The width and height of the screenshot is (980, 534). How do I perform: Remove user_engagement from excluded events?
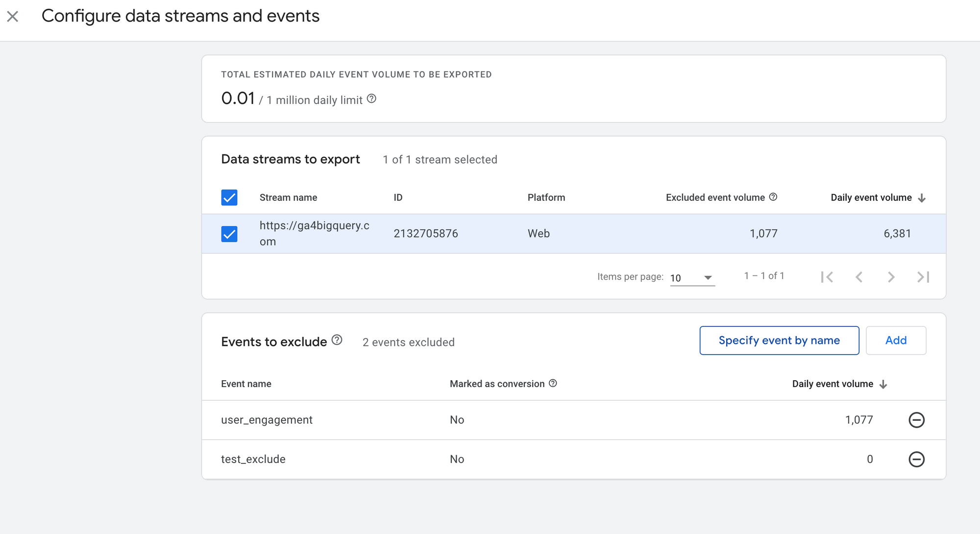click(x=916, y=420)
